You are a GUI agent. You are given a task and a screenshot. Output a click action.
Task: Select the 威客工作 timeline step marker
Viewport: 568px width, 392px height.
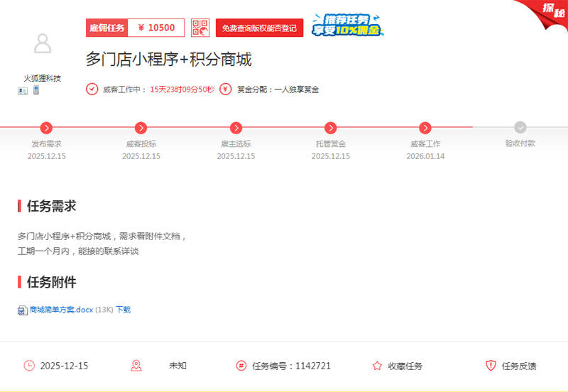point(425,128)
